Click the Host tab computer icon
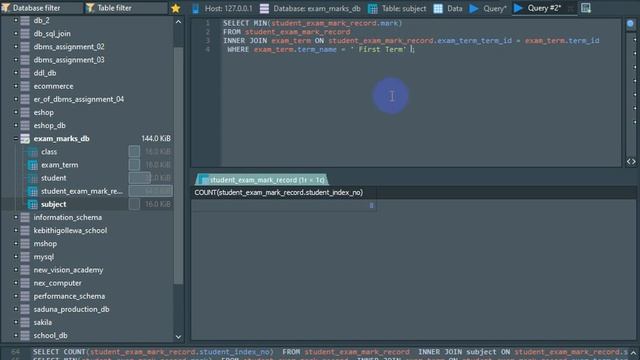 click(196, 8)
